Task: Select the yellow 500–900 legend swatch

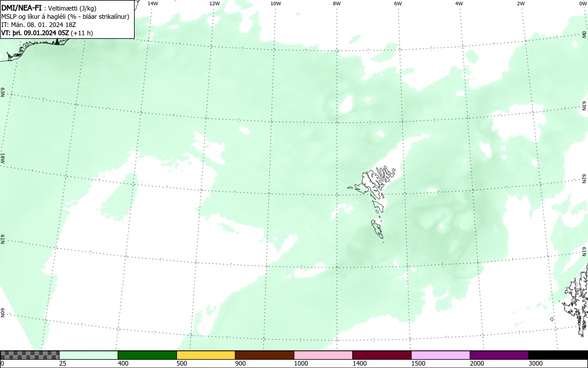Action: [x=206, y=355]
